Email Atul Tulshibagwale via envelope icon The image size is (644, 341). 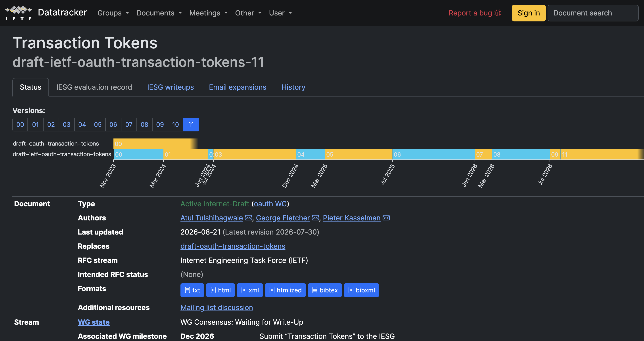[249, 218]
